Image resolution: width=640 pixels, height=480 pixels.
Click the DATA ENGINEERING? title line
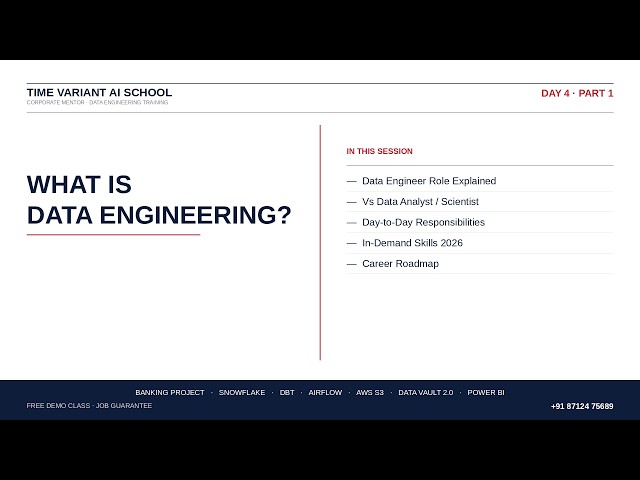(159, 215)
